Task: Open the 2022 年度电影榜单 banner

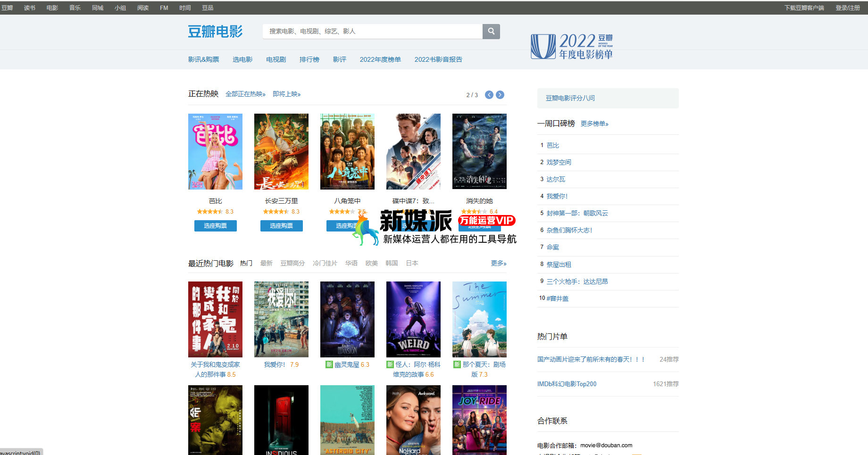Action: click(x=572, y=46)
